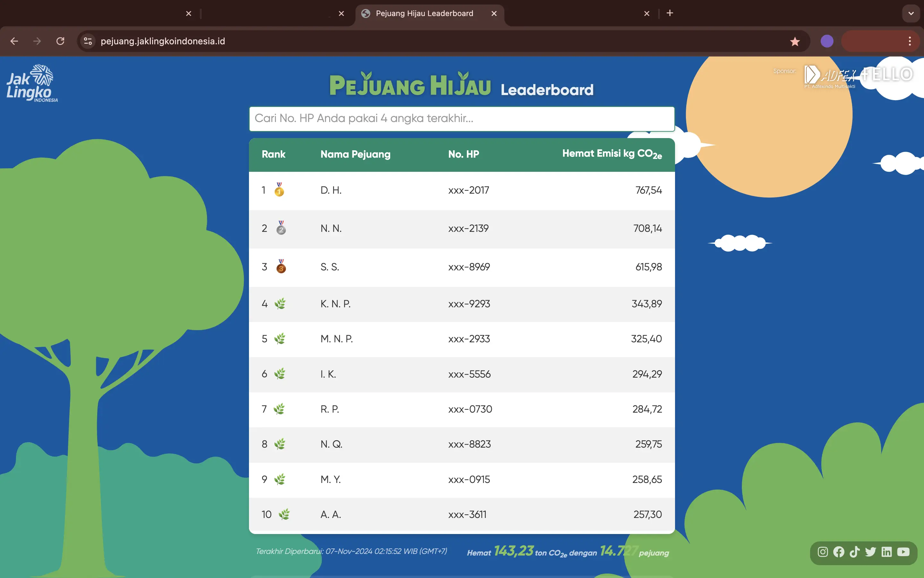The width and height of the screenshot is (924, 578).
Task: Click the Hemat Emisi kg CO2e header
Action: 612,154
